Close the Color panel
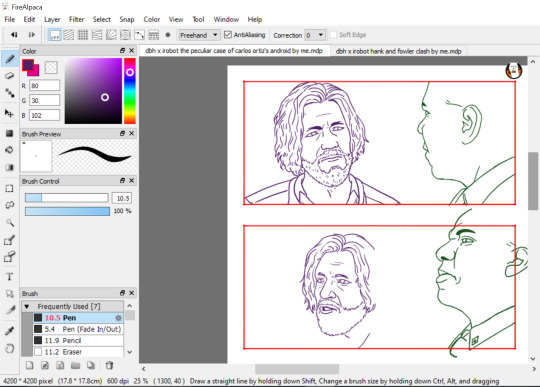540x387 pixels. 132,51
